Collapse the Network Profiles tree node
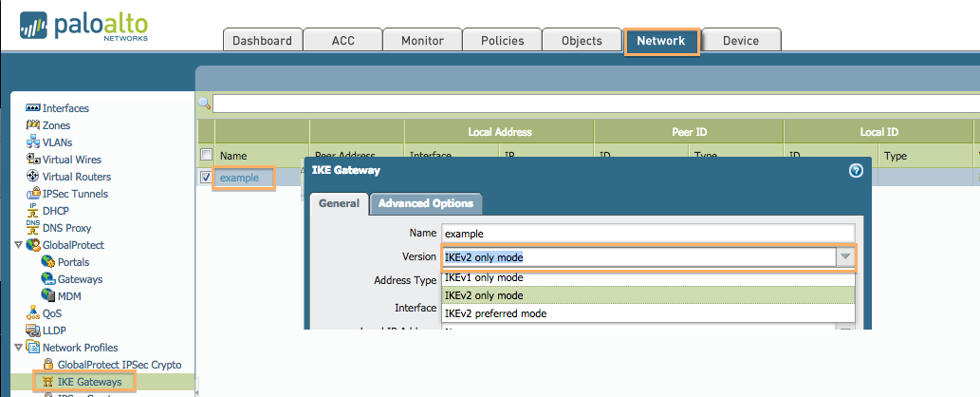This screenshot has width=980, height=397. click(x=19, y=348)
